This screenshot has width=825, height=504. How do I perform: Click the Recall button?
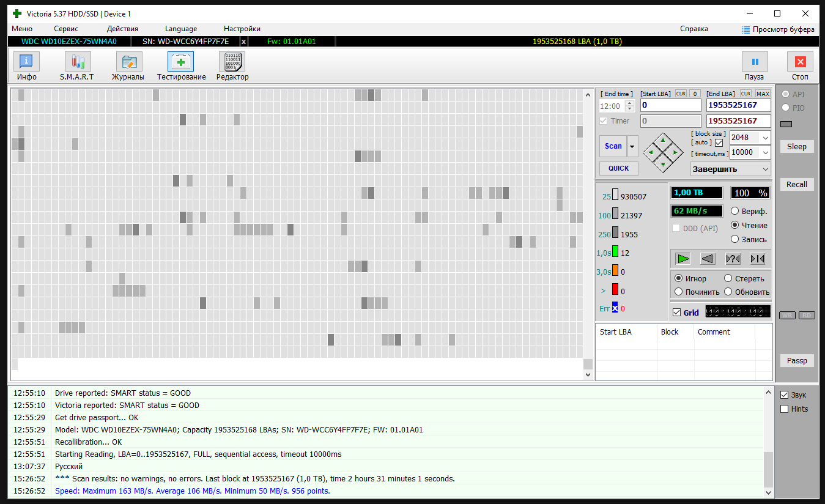click(x=797, y=185)
